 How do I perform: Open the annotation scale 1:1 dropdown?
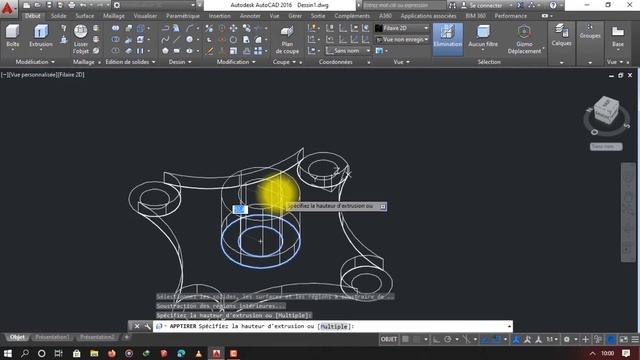tap(552, 339)
